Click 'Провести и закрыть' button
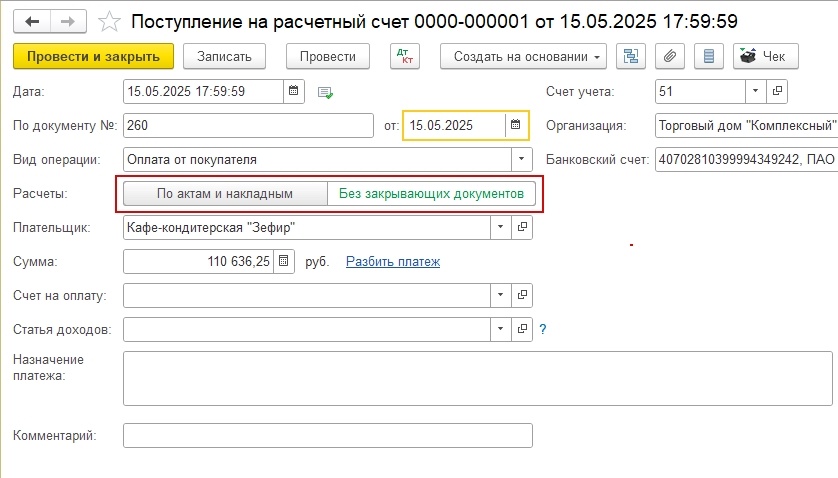Image resolution: width=838 pixels, height=478 pixels. pos(94,56)
